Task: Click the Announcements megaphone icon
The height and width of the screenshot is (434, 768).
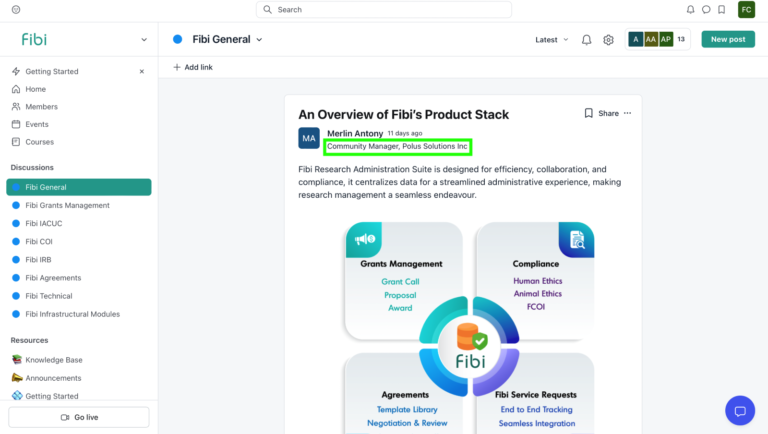Action: click(17, 378)
